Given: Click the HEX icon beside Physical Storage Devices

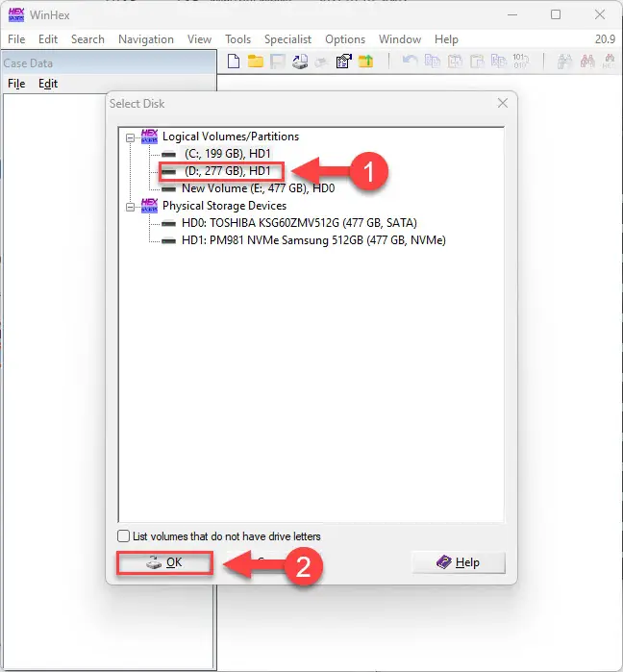Looking at the screenshot, I should point(150,206).
